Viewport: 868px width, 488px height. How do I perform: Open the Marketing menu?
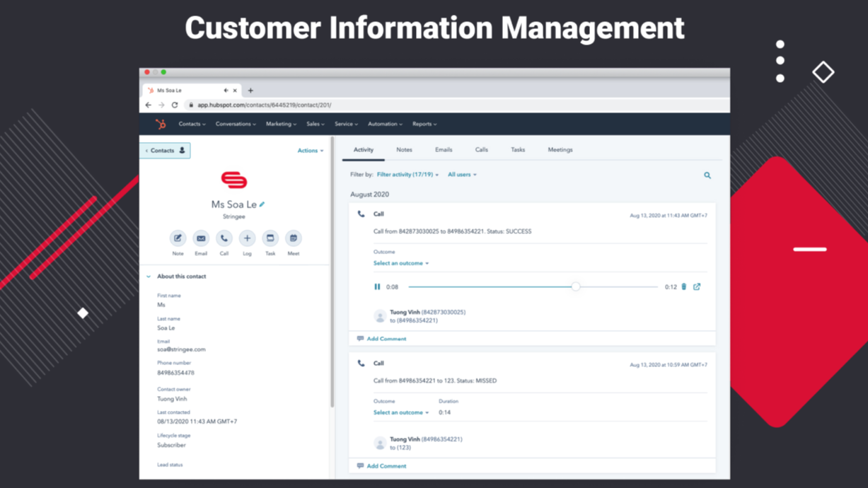280,124
